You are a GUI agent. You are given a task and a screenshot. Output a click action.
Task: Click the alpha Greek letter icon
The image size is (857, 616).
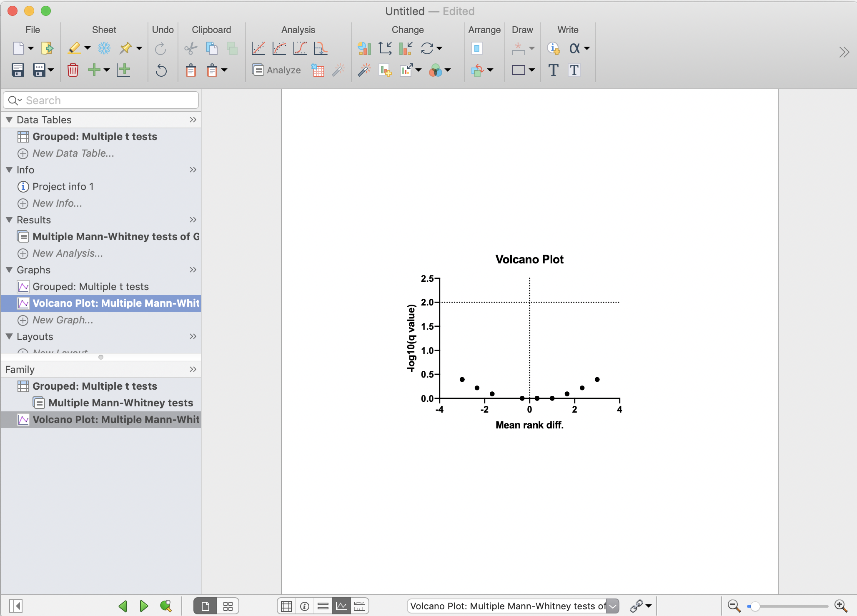coord(574,48)
